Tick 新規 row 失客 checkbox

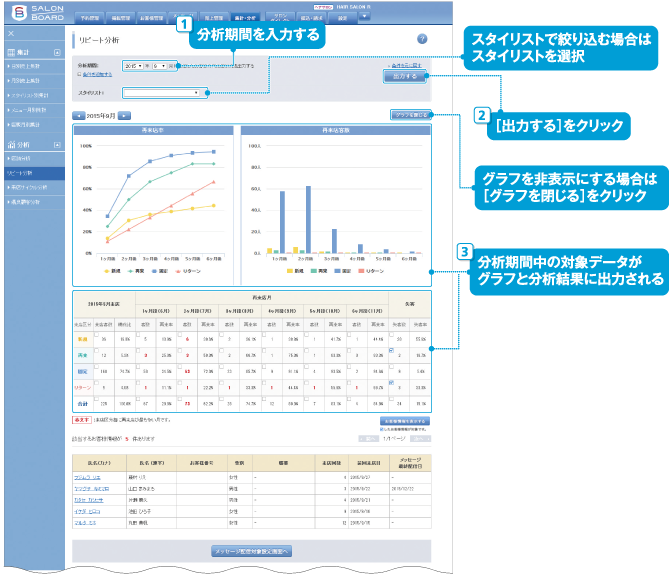pyautogui.click(x=391, y=334)
